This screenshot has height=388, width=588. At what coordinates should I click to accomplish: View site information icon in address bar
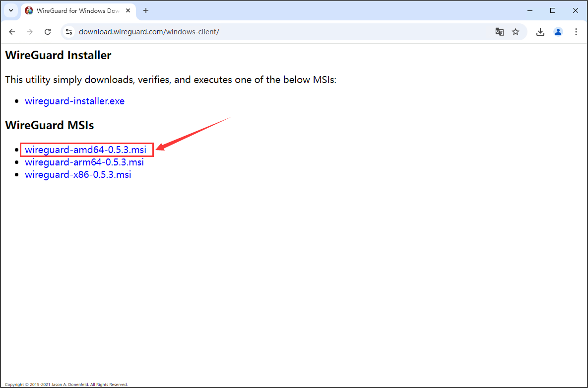[69, 32]
